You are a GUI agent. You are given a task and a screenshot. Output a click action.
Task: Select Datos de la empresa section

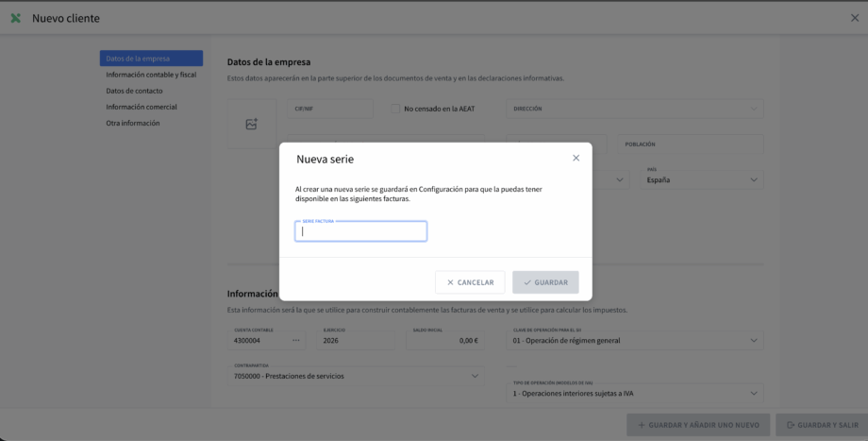click(151, 59)
